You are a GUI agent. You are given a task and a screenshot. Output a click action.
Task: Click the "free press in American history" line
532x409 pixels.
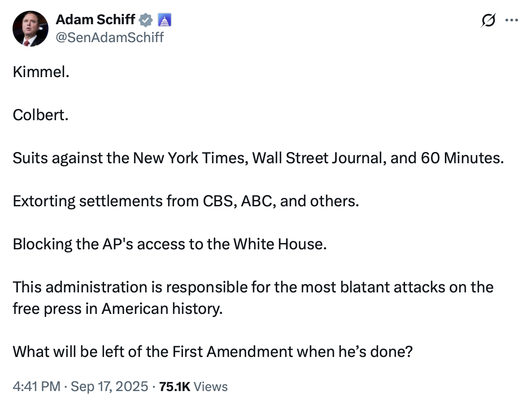click(118, 309)
